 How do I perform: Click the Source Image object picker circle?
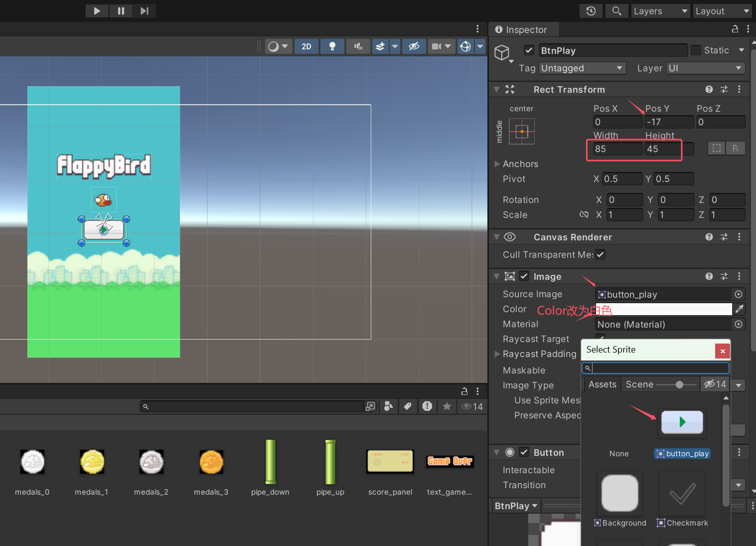(x=739, y=294)
